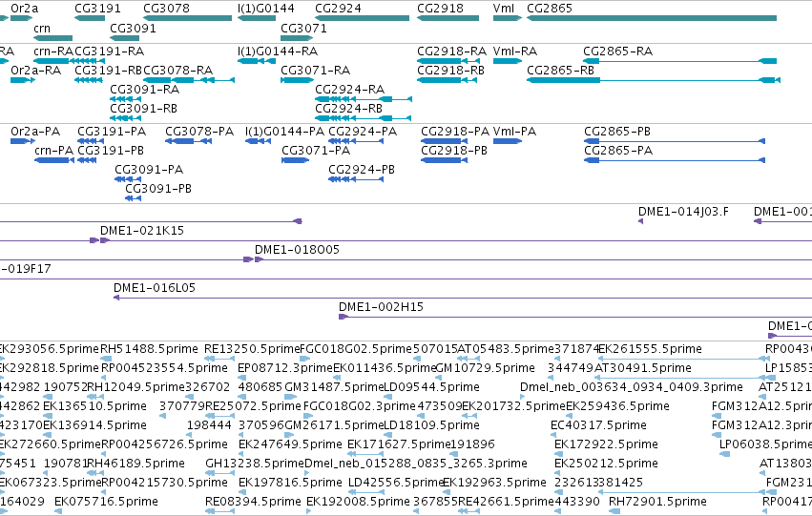Viewport: 812px width, 516px height.
Task: Click the CG3071 gene label
Action: pyautogui.click(x=304, y=28)
